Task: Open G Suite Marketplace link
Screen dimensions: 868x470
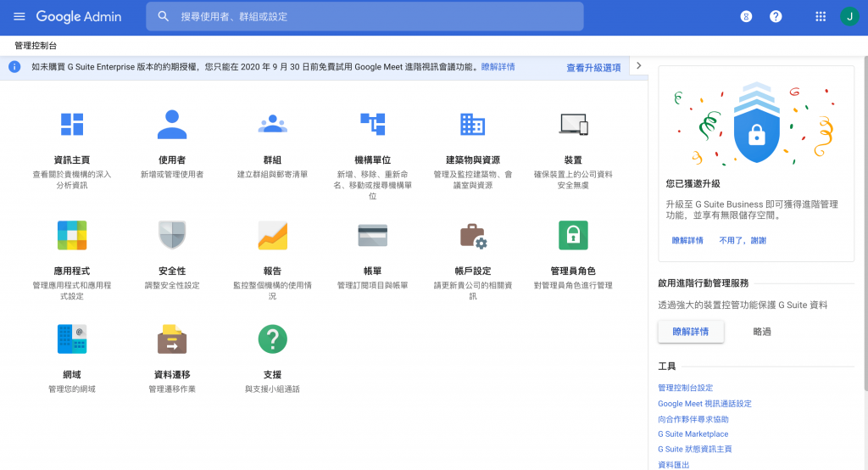Action: pos(693,434)
